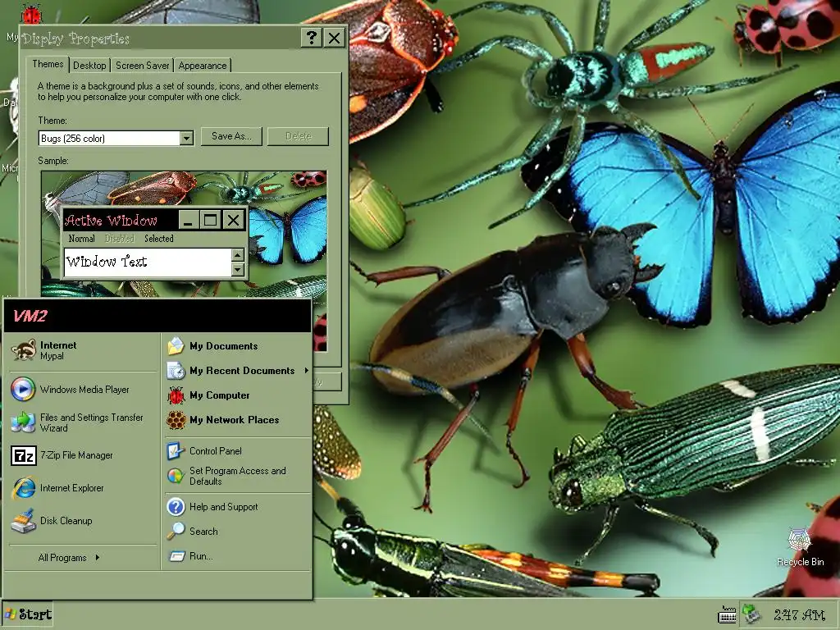
Task: Switch to Themes tab
Action: [48, 64]
